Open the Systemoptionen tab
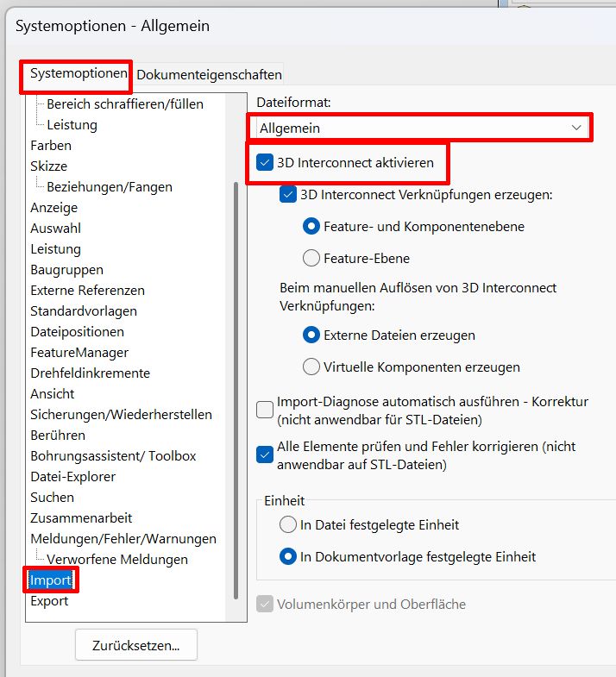Screen dimensions: 616x677 78,74
